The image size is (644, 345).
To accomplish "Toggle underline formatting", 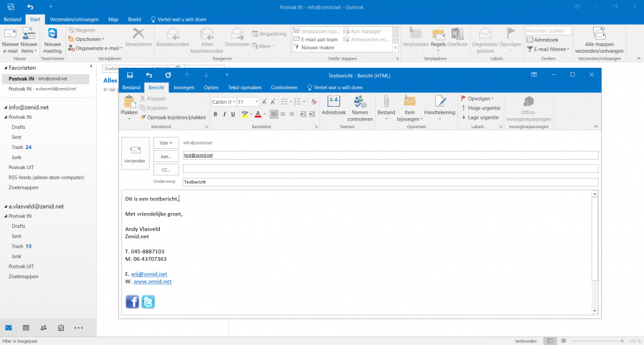I will click(x=233, y=114).
